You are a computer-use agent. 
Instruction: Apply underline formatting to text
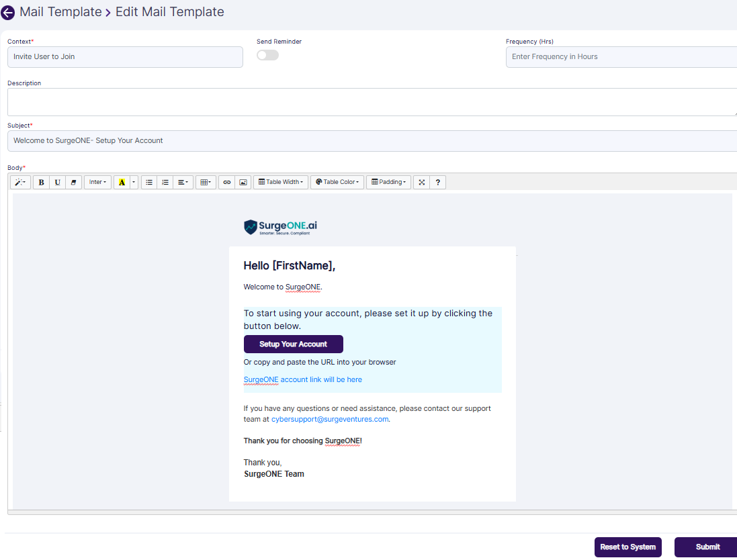pos(58,182)
